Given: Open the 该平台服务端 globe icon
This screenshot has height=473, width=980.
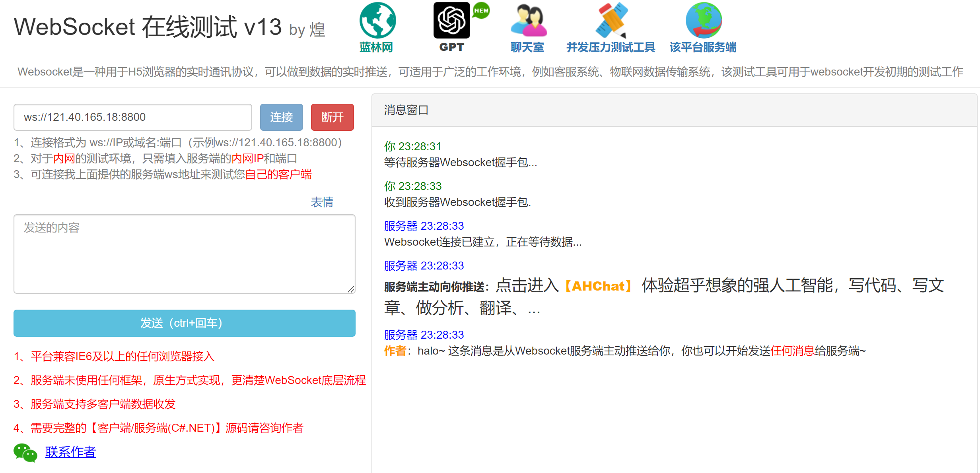Looking at the screenshot, I should [703, 21].
